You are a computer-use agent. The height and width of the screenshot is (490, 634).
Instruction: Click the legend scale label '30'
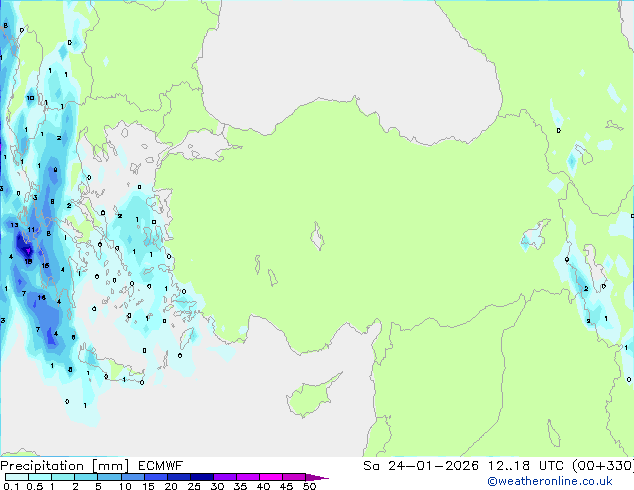click(217, 486)
